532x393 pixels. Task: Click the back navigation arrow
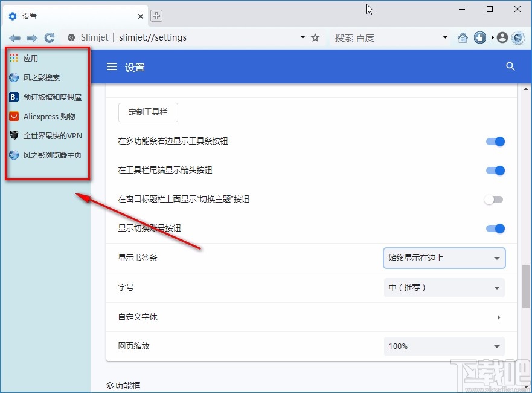click(14, 37)
